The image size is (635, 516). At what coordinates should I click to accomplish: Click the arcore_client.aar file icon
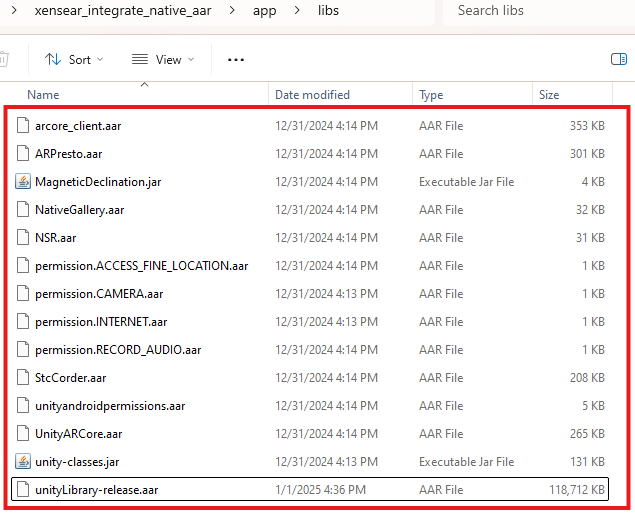pos(24,126)
